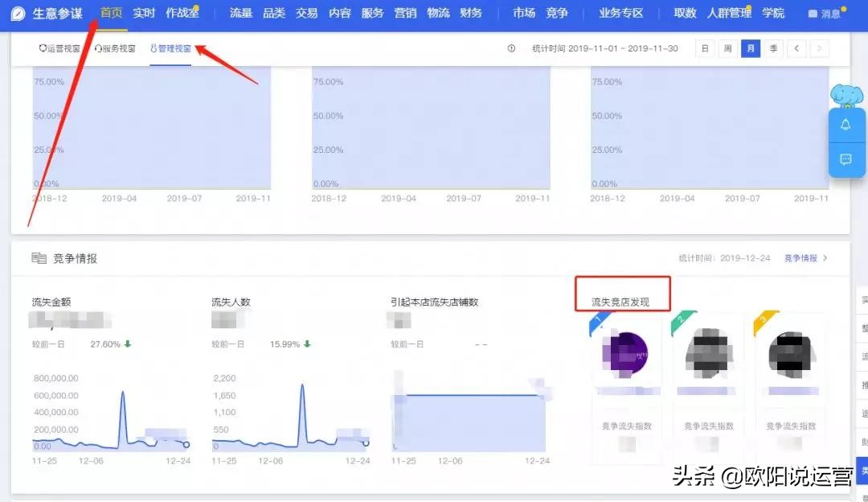The width and height of the screenshot is (868, 502).
Task: Go to 财务 section
Action: click(470, 13)
